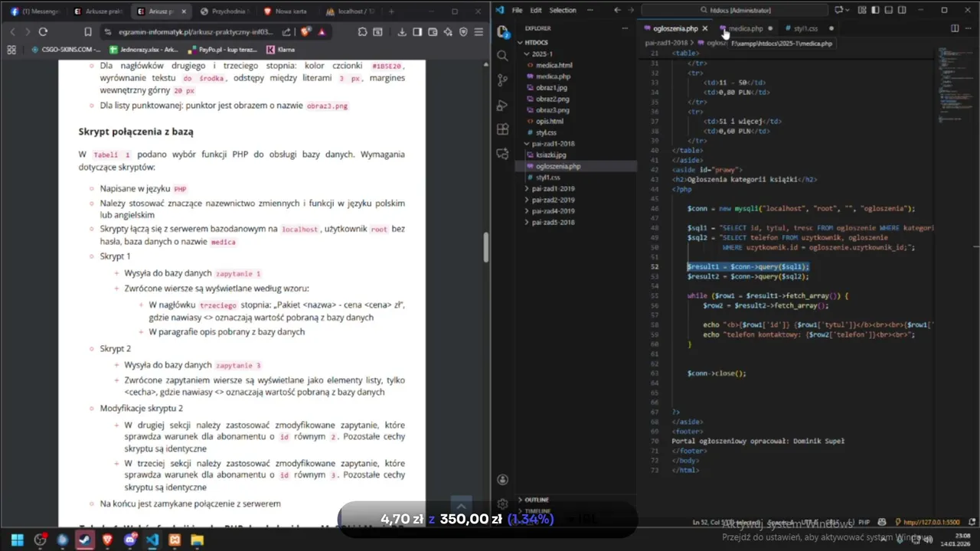This screenshot has height=551, width=980.
Task: Switch to the Nowa karta browser tab
Action: (287, 11)
